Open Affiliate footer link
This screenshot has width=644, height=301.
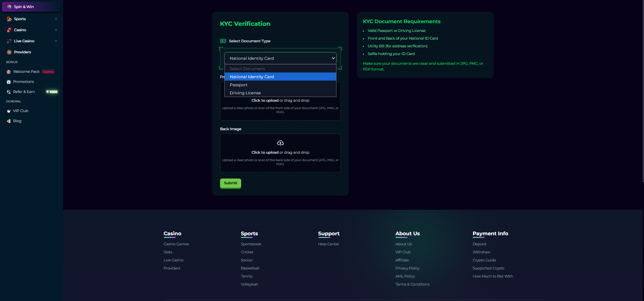pos(402,260)
